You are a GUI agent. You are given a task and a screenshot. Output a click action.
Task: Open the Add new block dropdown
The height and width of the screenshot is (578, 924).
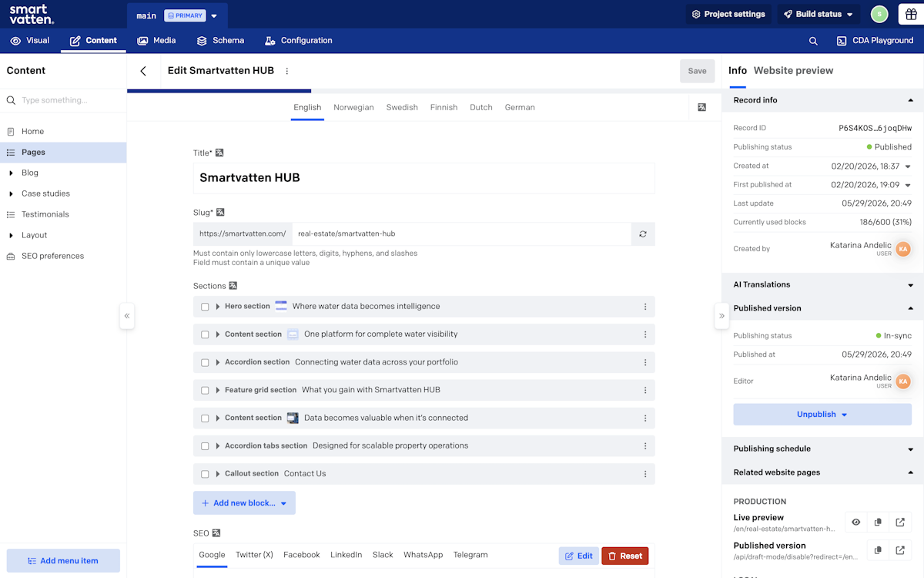tap(244, 503)
